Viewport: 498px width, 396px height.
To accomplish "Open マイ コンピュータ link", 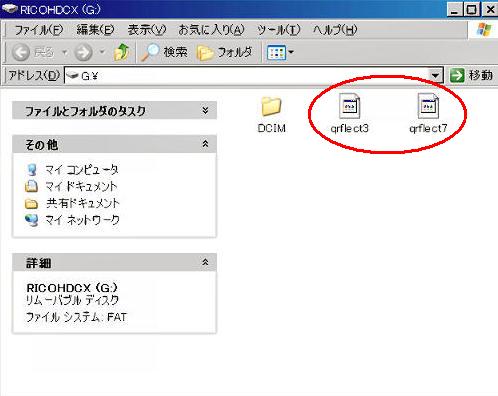I will click(x=82, y=170).
